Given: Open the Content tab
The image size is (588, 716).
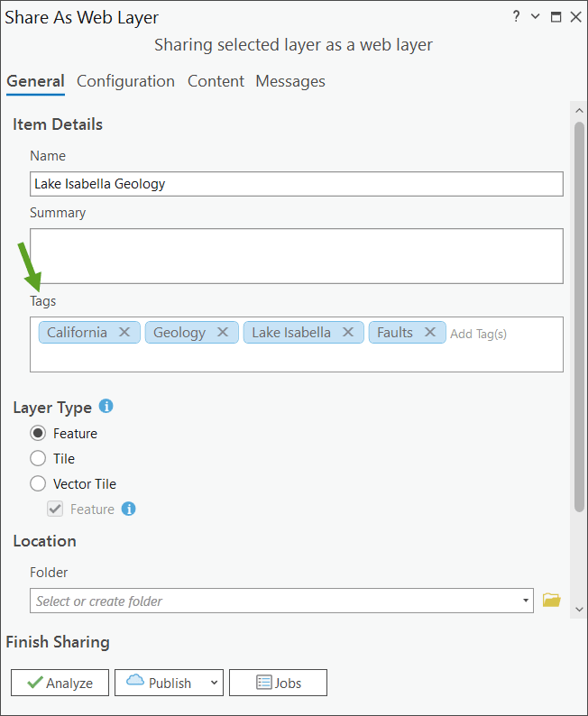Looking at the screenshot, I should (216, 81).
